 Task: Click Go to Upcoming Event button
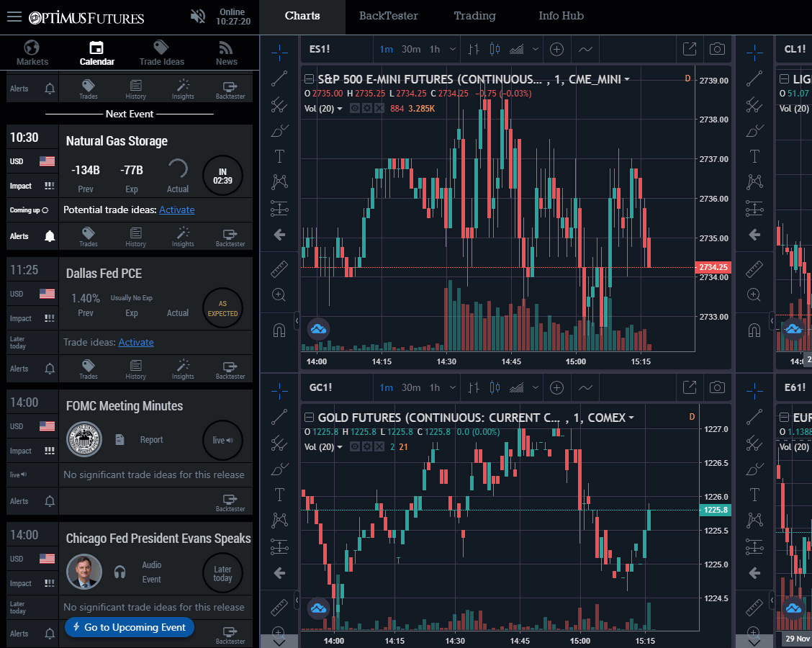(130, 627)
